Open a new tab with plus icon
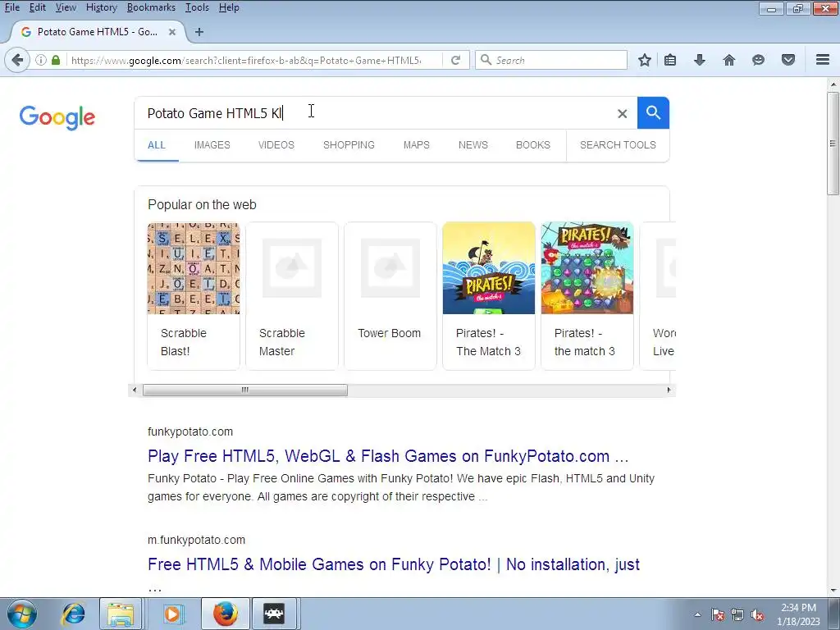 (x=199, y=32)
